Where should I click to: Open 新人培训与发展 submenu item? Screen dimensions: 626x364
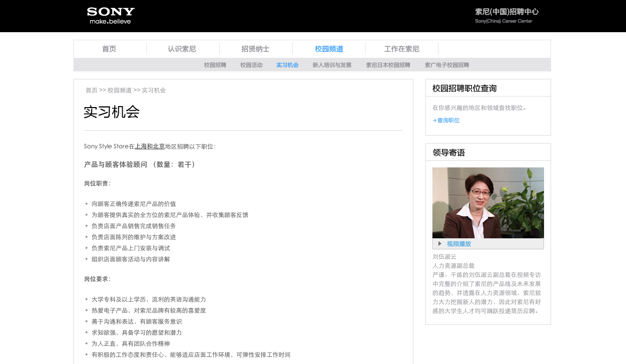(332, 65)
